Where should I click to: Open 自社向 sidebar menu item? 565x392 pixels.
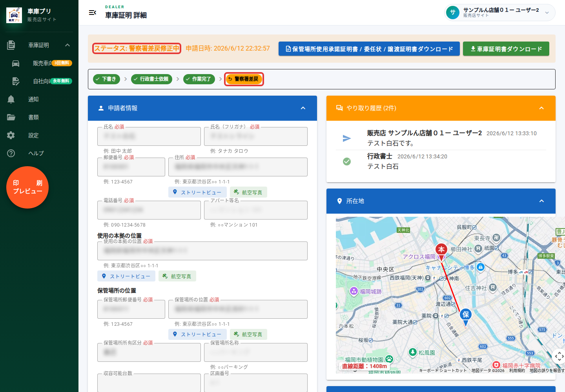coord(39,81)
